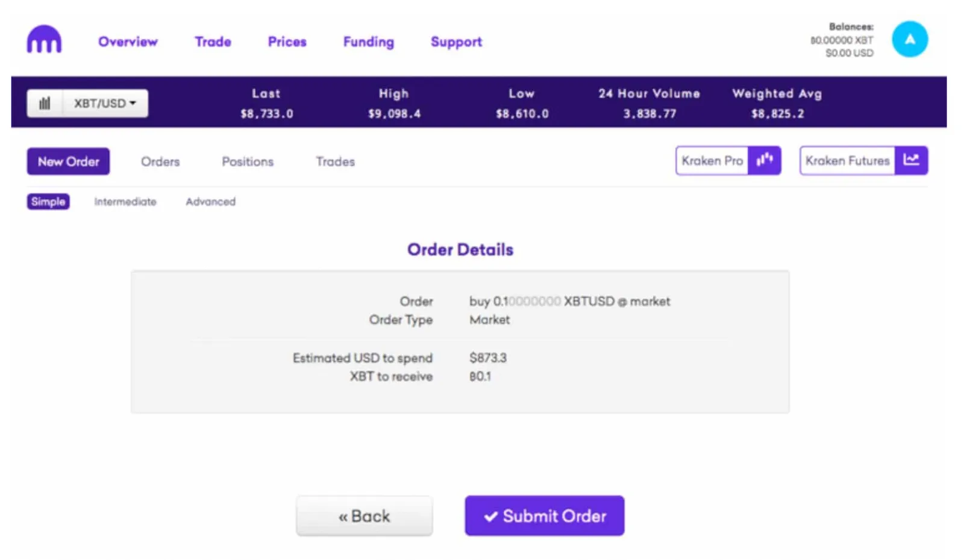This screenshot has width=964, height=560.
Task: Open the Support page
Action: [x=456, y=42]
